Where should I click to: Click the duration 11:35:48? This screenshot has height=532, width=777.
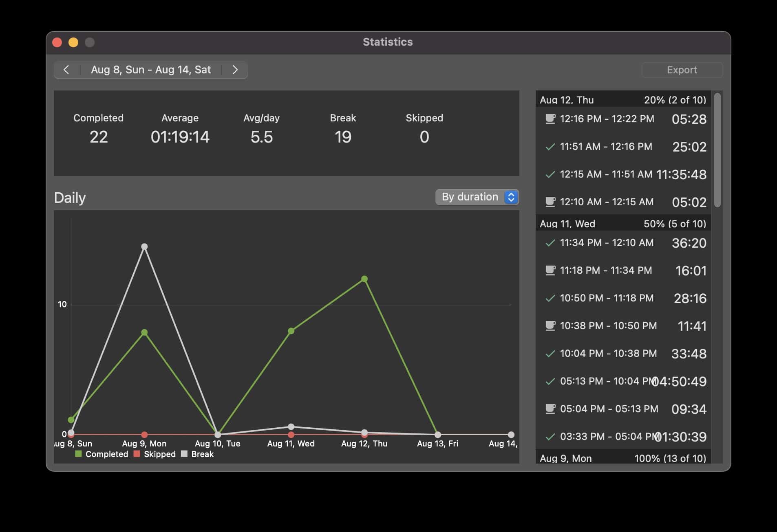[x=681, y=174]
